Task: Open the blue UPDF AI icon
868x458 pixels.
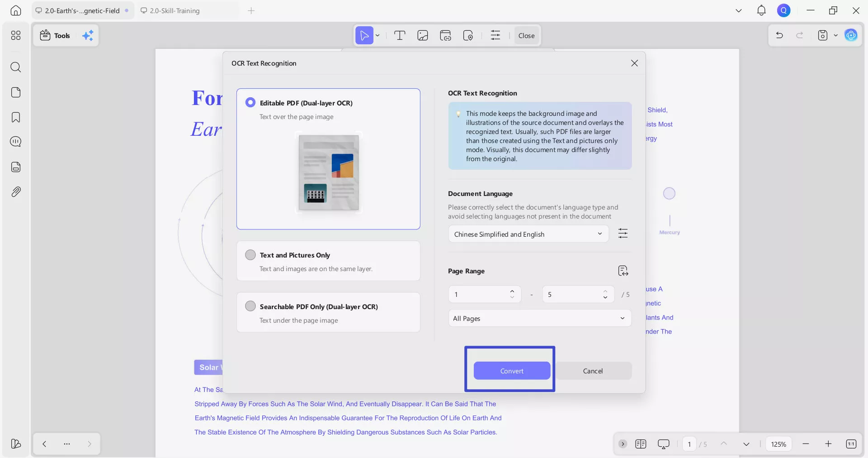Action: (851, 35)
